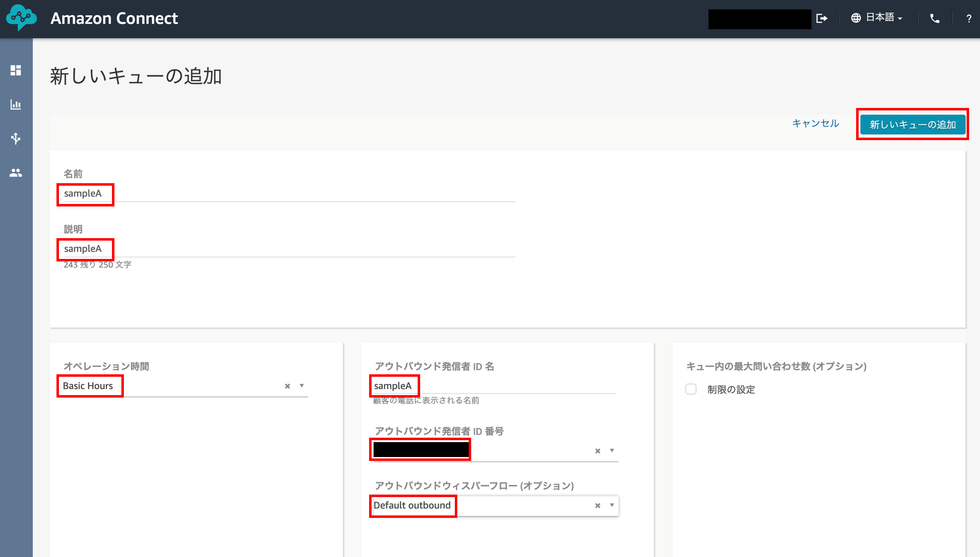Click the logout icon in header
This screenshot has width=980, height=557.
[822, 18]
